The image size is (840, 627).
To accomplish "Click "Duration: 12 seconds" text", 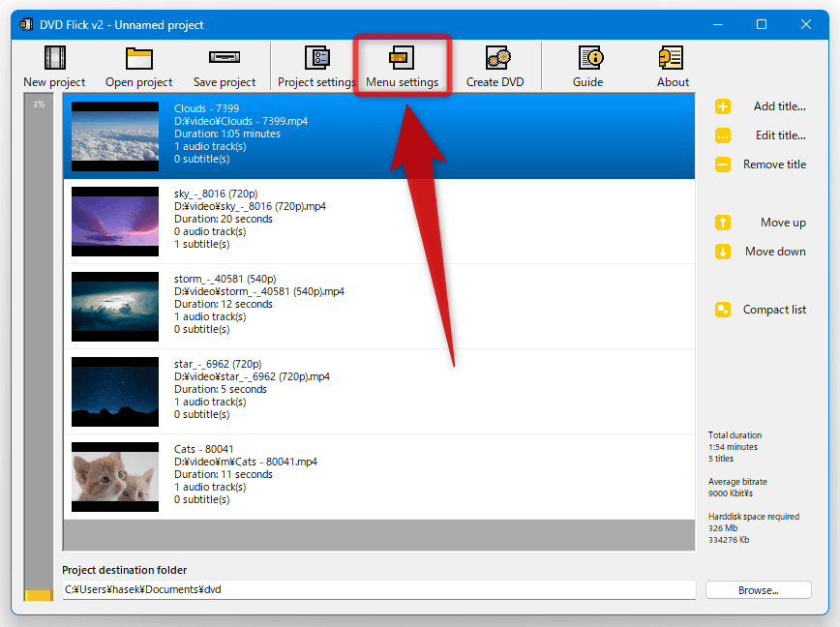I will click(224, 304).
